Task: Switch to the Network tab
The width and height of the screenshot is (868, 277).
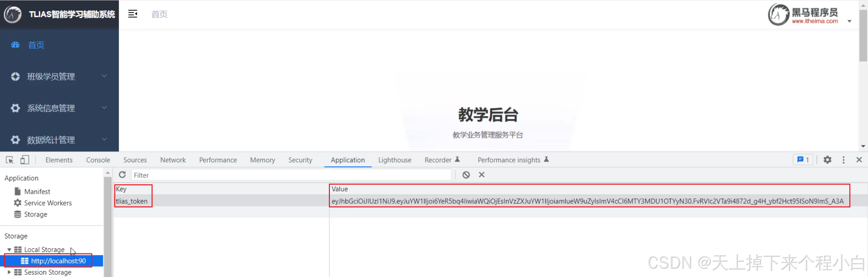Action: [x=173, y=160]
